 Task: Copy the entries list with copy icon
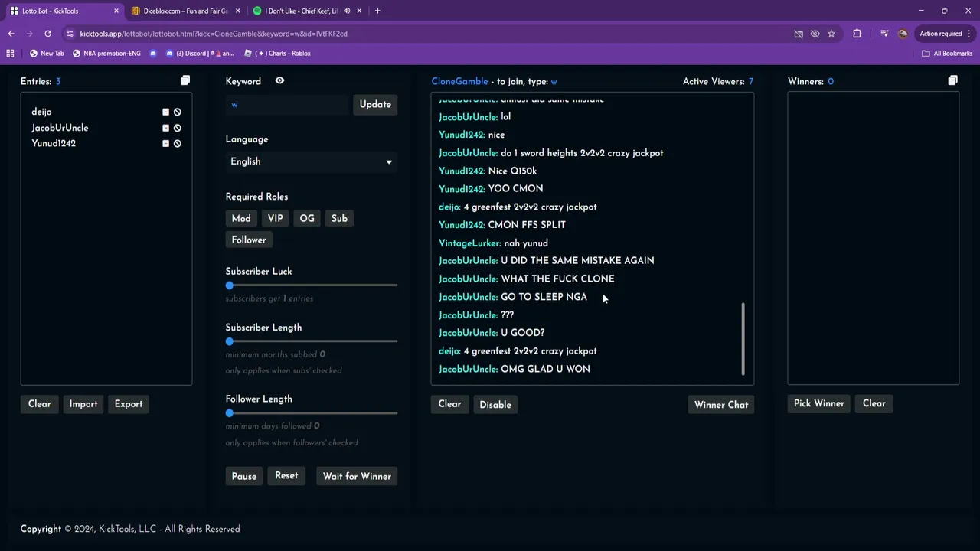click(x=185, y=80)
